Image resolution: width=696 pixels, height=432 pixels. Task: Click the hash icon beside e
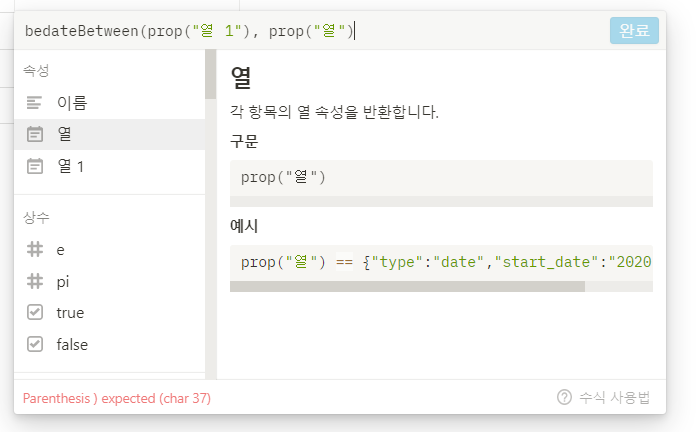(x=35, y=250)
